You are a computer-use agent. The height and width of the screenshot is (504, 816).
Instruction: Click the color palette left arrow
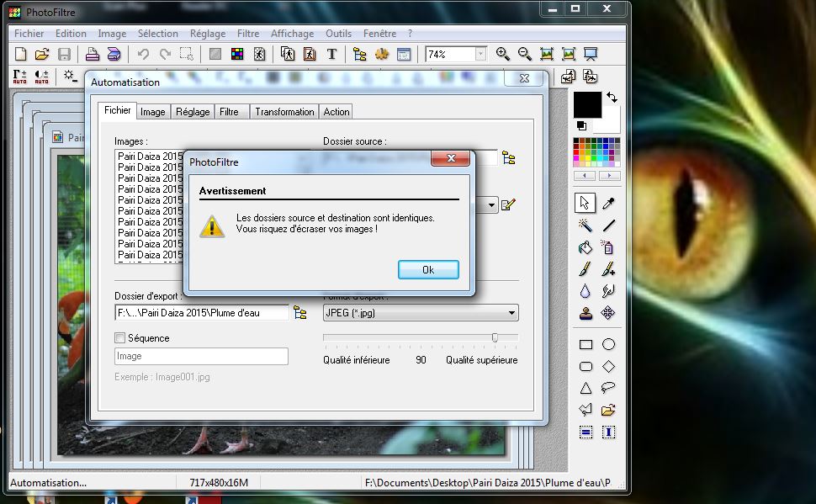pyautogui.click(x=585, y=176)
